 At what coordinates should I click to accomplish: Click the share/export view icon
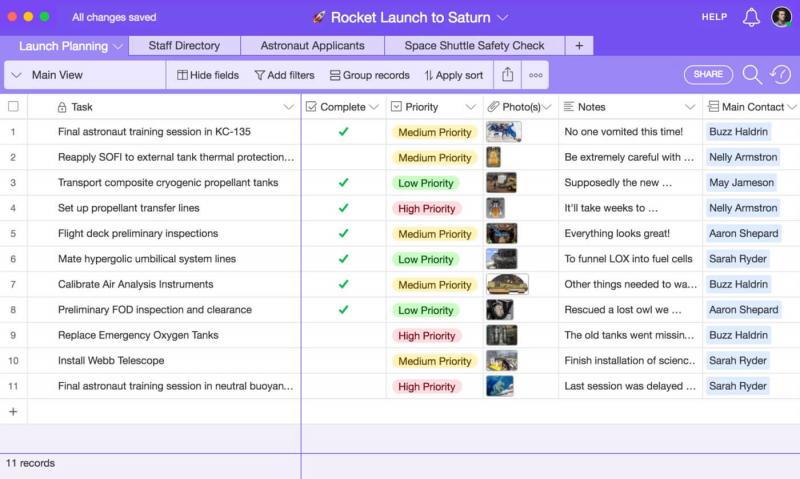[x=507, y=74]
